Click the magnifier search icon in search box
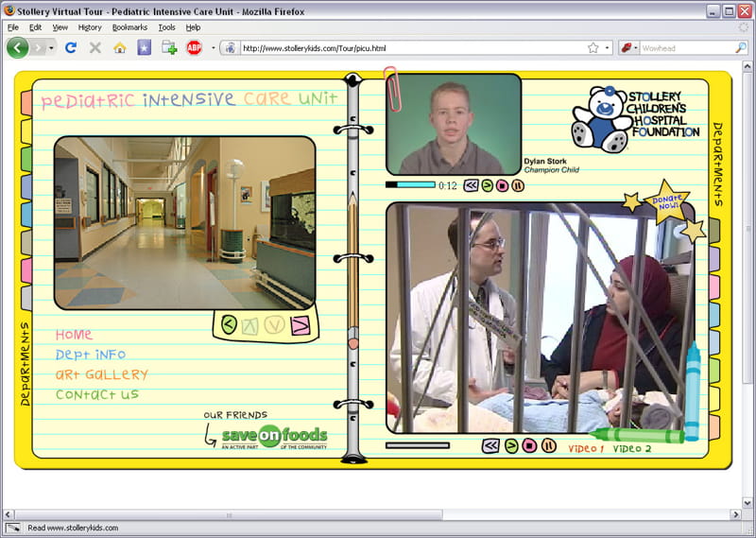756x538 pixels. tap(741, 48)
